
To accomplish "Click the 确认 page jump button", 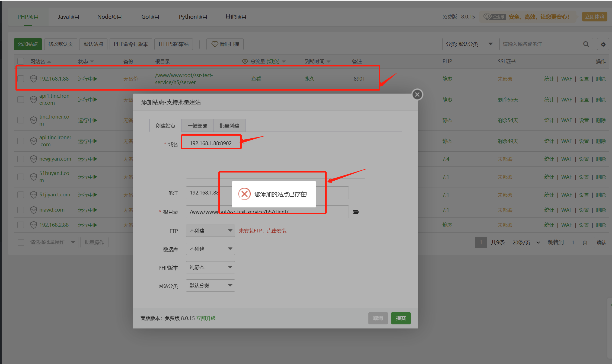I will pyautogui.click(x=601, y=242).
